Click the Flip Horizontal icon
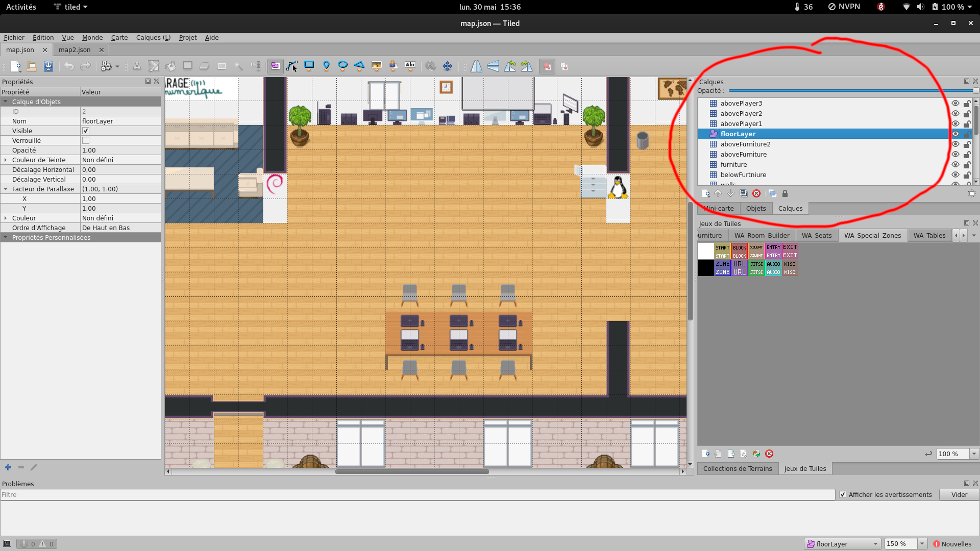 [476, 66]
